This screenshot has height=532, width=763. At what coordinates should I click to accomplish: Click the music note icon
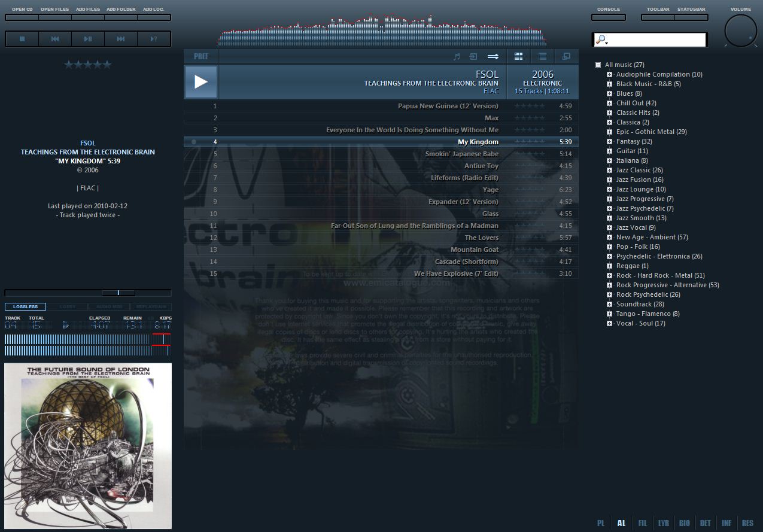click(x=457, y=56)
